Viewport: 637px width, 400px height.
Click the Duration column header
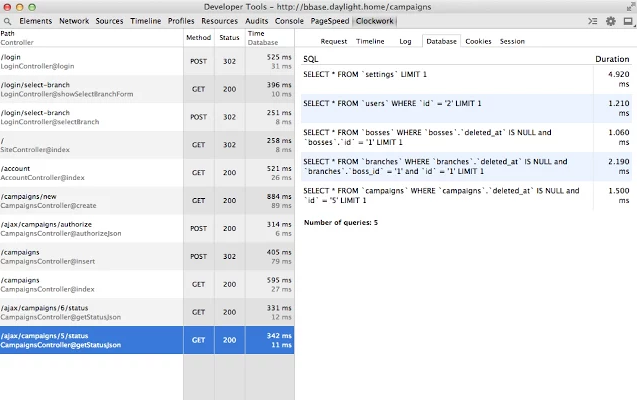612,59
